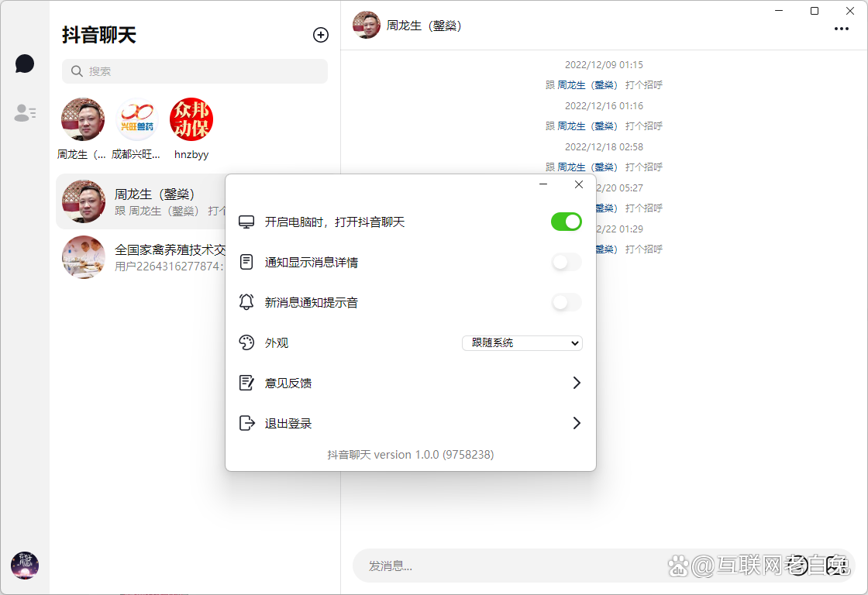The image size is (868, 595).
Task: Click the feedback edit-note icon
Action: click(246, 383)
